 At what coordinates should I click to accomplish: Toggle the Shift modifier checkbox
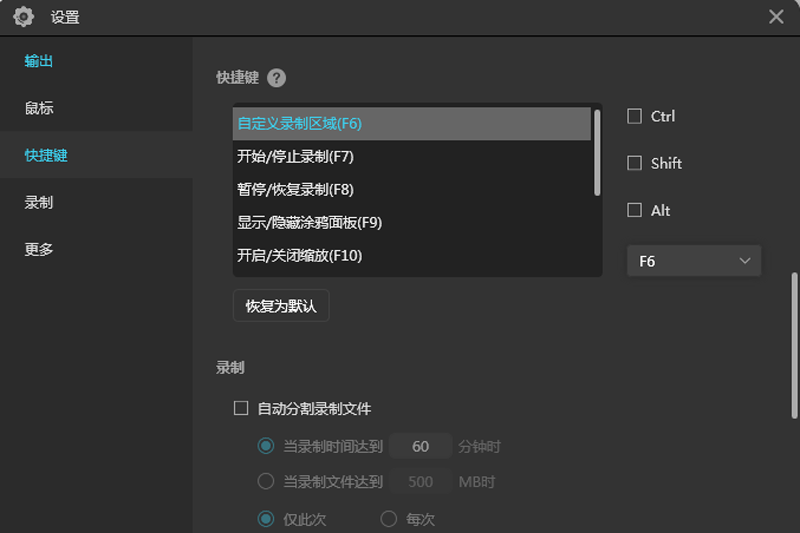tap(634, 164)
